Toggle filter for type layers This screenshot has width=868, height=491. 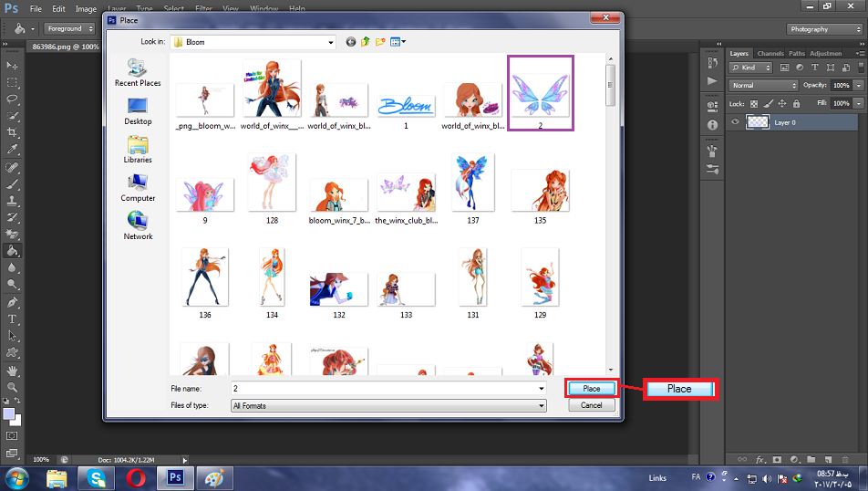[x=815, y=68]
